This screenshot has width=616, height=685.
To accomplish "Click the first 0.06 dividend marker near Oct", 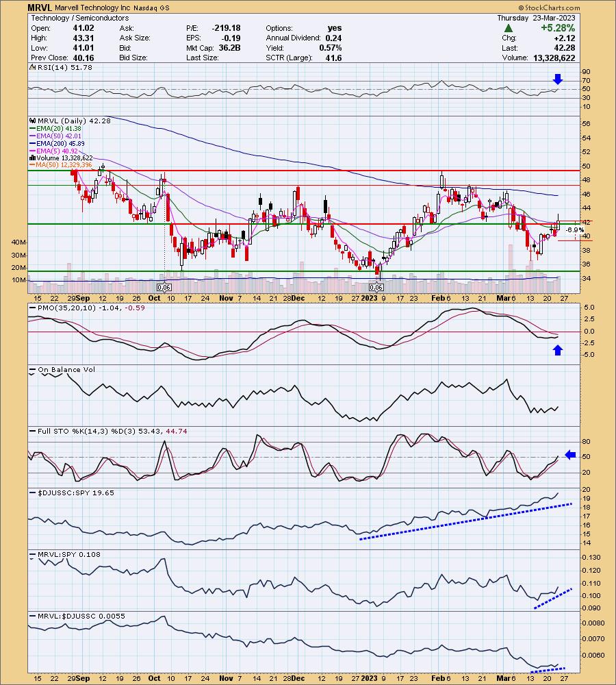I will pyautogui.click(x=164, y=287).
